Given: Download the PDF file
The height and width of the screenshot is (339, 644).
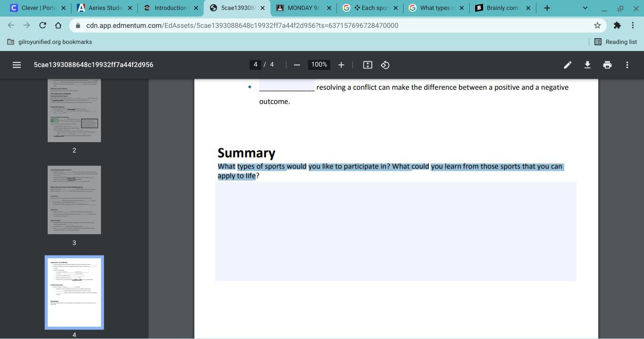Looking at the screenshot, I should [587, 65].
